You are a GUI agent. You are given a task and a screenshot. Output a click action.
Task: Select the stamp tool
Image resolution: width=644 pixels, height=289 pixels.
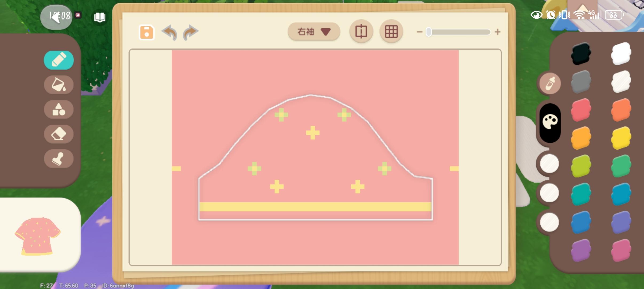[x=59, y=159]
